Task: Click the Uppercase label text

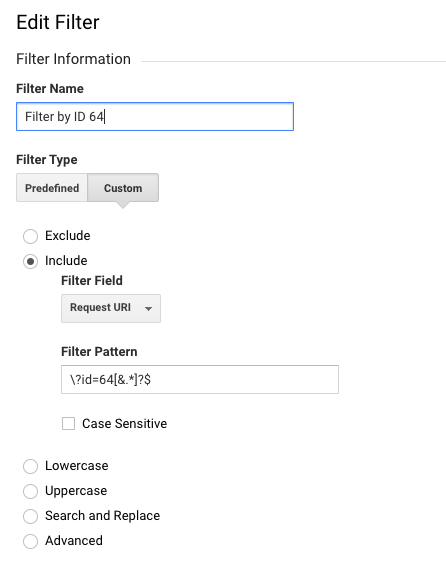Action: pyautogui.click(x=76, y=491)
